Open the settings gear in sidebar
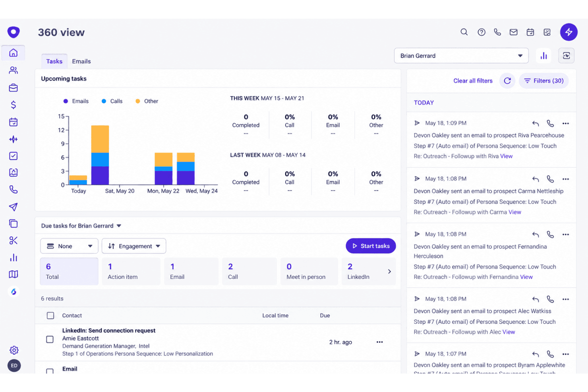This screenshot has width=588, height=392. 14,350
